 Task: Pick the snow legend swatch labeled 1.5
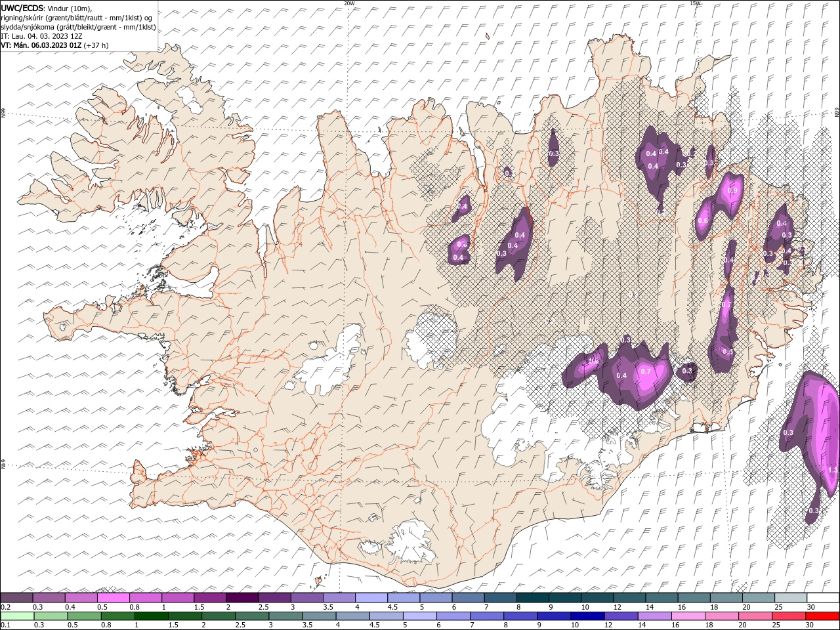pos(210,598)
